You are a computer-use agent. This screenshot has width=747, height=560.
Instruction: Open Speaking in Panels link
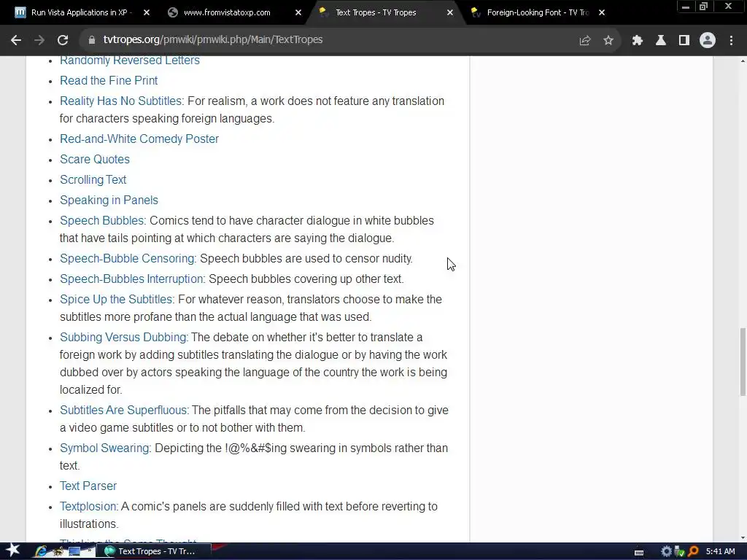point(109,201)
